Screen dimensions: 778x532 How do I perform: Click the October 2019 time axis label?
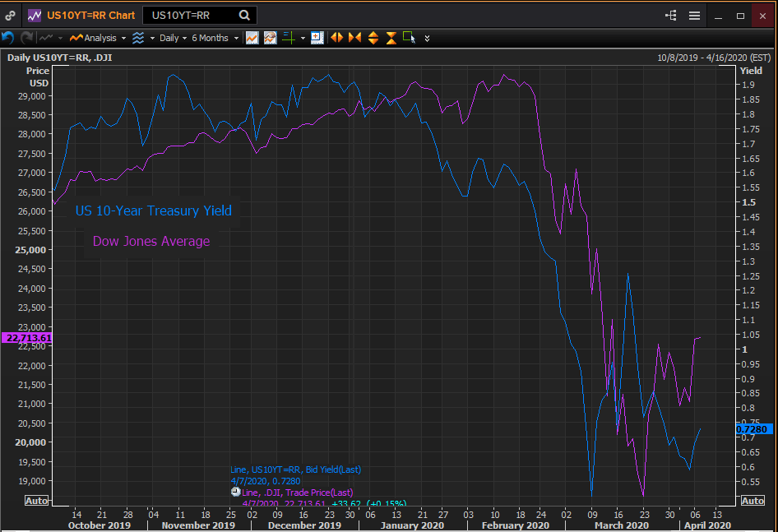(100, 525)
